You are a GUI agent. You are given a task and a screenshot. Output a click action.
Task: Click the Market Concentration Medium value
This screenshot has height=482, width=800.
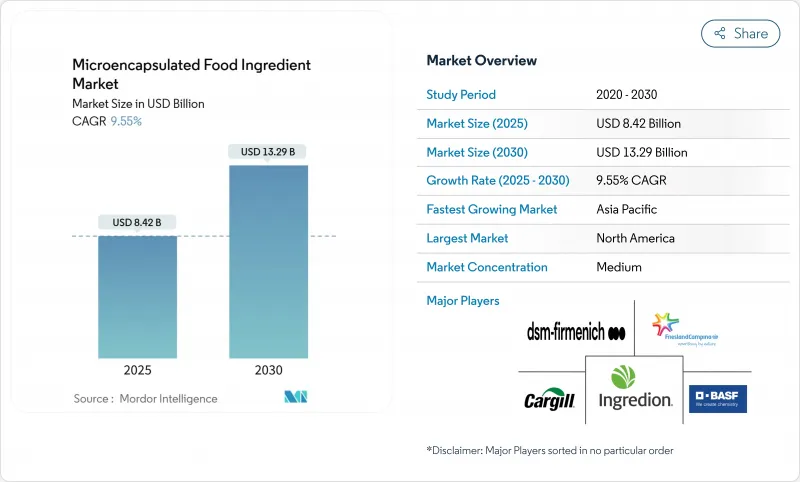618,267
